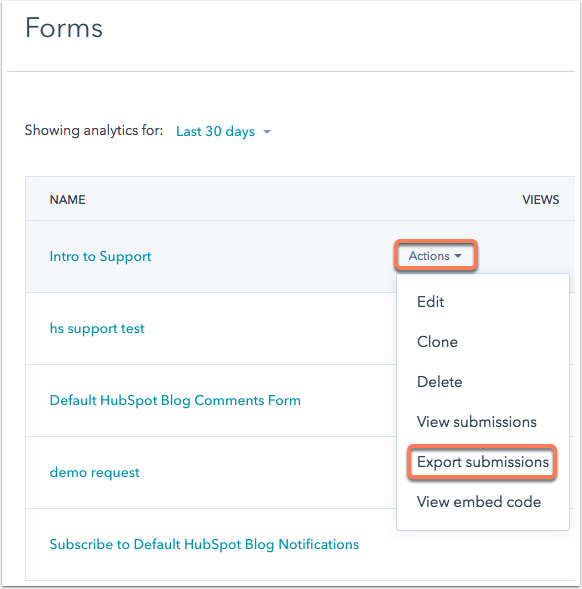Select Clone in the dropdown menu
Viewport: 582px width, 589px height.
[x=437, y=342]
